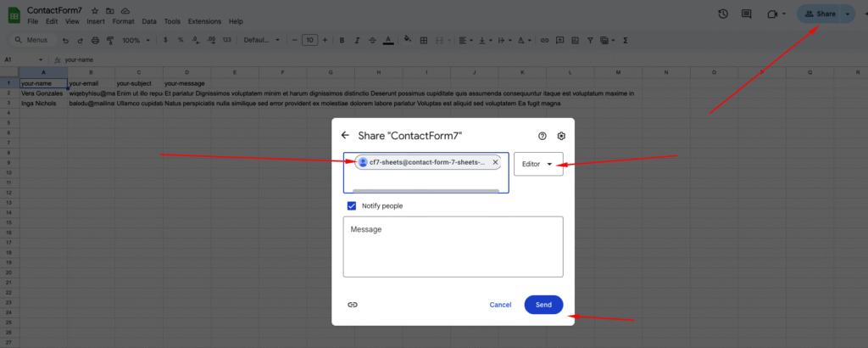The height and width of the screenshot is (348, 868).
Task: Open the Extensions menu
Action: tap(204, 21)
